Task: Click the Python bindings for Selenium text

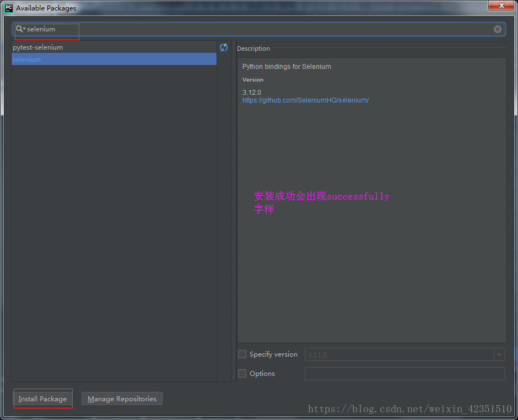Action: click(287, 67)
